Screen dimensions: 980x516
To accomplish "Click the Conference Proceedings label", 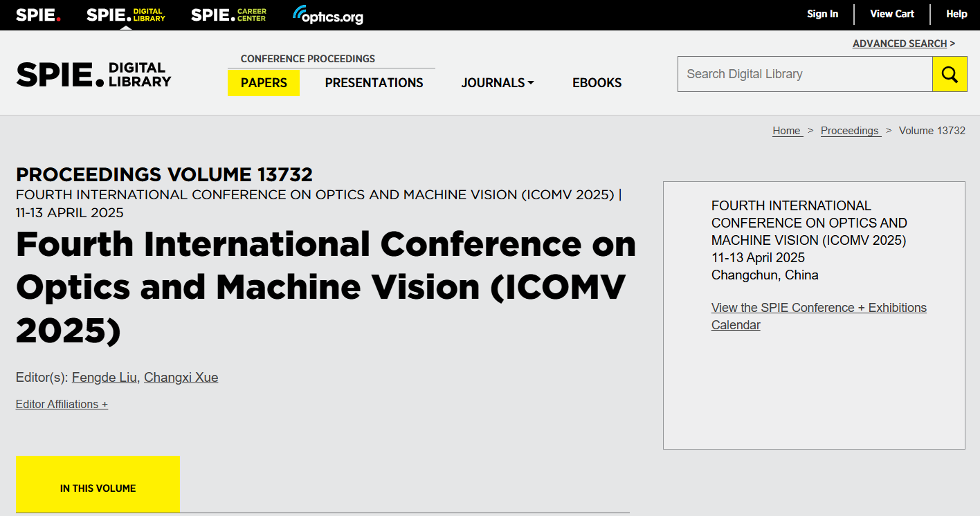I will [308, 59].
